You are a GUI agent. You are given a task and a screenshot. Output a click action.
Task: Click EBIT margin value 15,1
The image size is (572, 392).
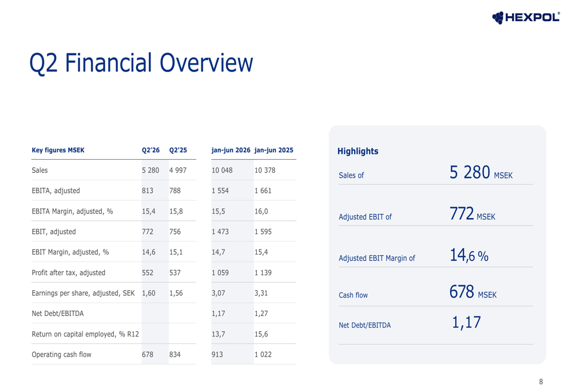tap(176, 252)
